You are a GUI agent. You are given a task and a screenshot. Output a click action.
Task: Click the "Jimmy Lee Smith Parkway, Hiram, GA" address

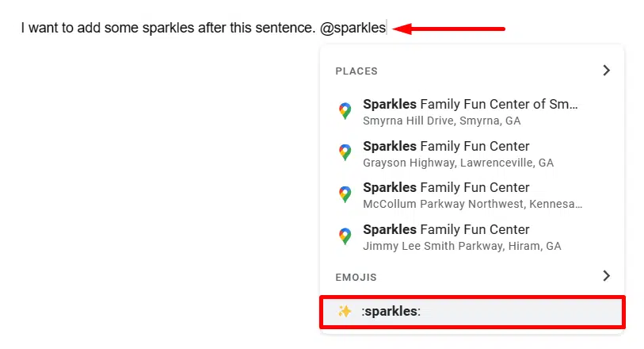pos(462,246)
